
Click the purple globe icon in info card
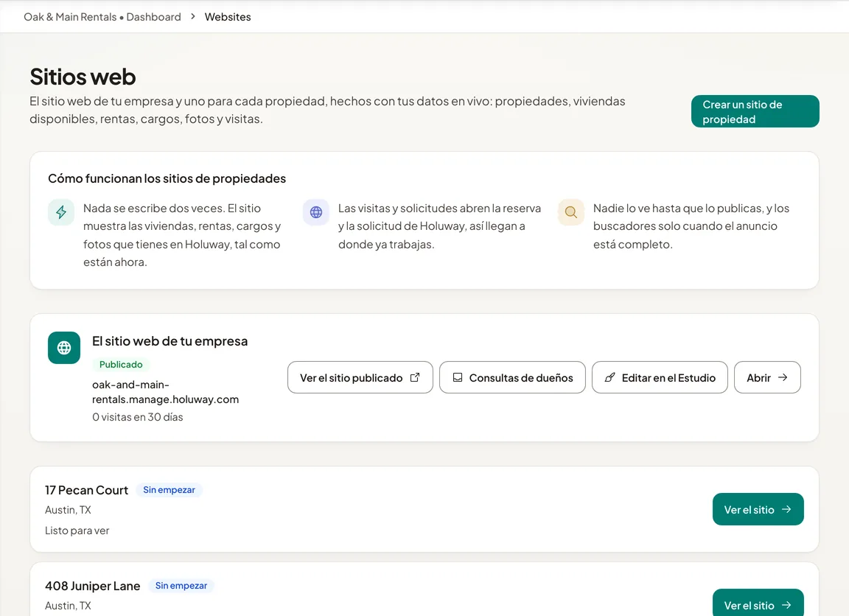[316, 211]
